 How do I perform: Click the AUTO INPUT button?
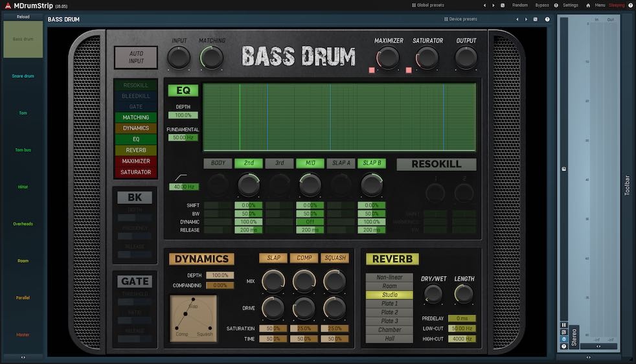(x=136, y=57)
